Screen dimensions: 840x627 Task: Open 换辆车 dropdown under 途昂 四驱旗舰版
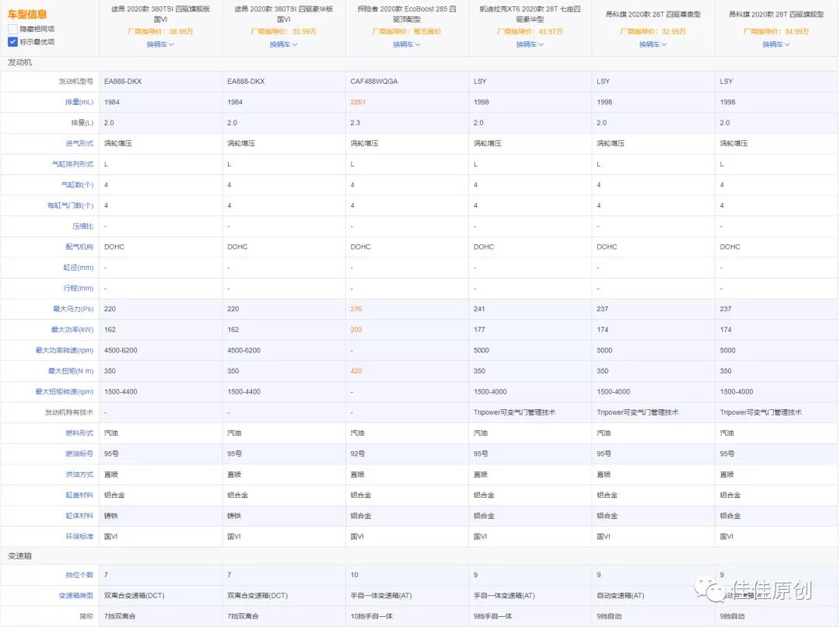(x=160, y=44)
